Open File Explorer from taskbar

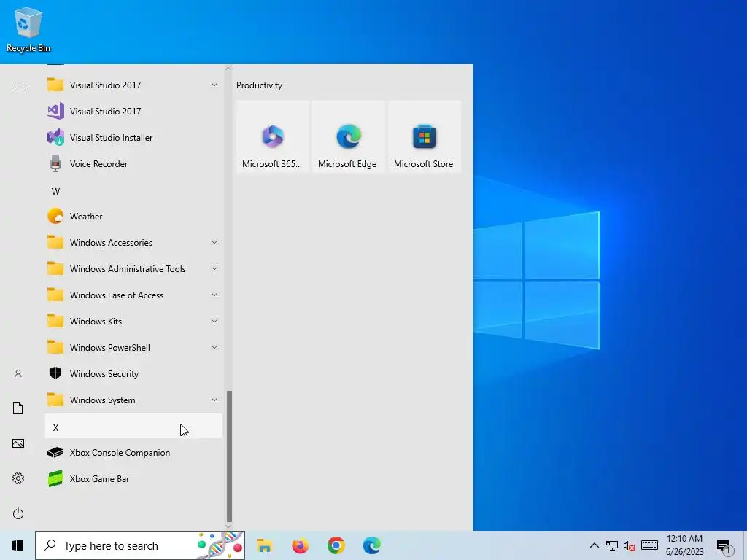click(264, 545)
